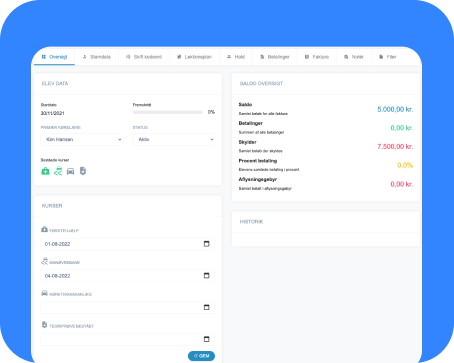
Task: Click the Stamdata tab person icon
Action: click(85, 57)
